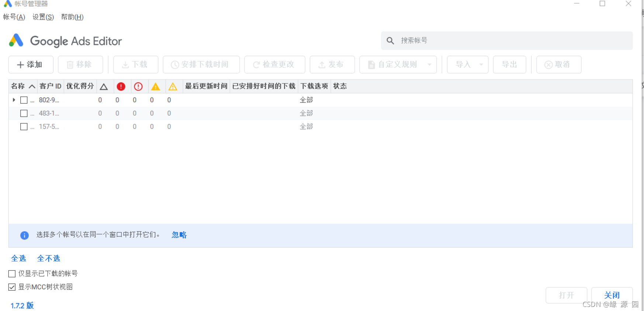
Task: Click the 全不选 deselect all link
Action: tap(49, 258)
